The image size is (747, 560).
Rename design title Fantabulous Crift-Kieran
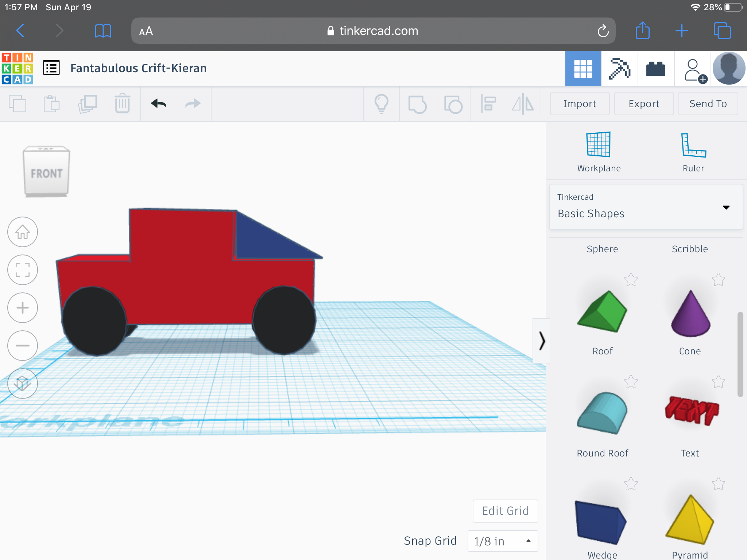139,68
